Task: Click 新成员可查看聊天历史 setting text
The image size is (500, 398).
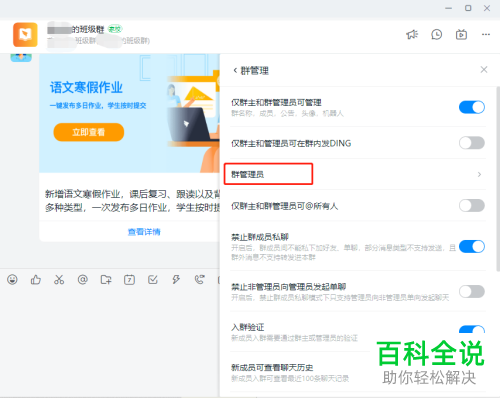Action: tap(272, 368)
